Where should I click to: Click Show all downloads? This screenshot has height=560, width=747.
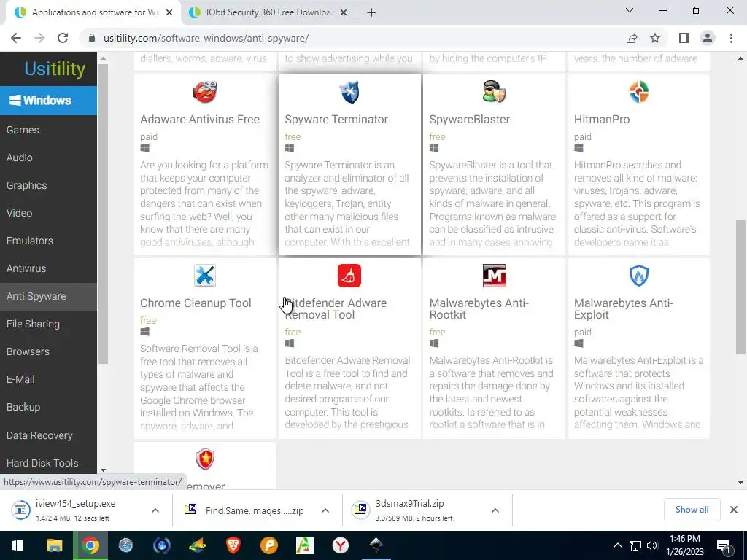pyautogui.click(x=692, y=510)
